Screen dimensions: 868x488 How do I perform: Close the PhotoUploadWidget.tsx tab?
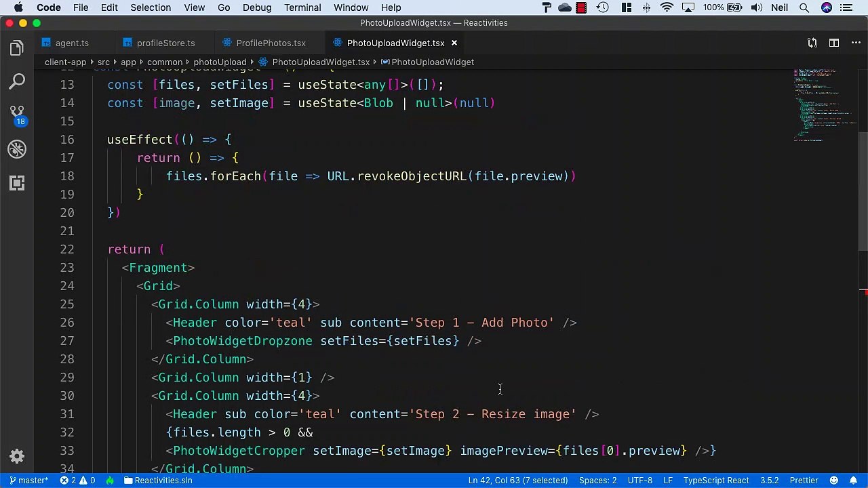pos(454,43)
